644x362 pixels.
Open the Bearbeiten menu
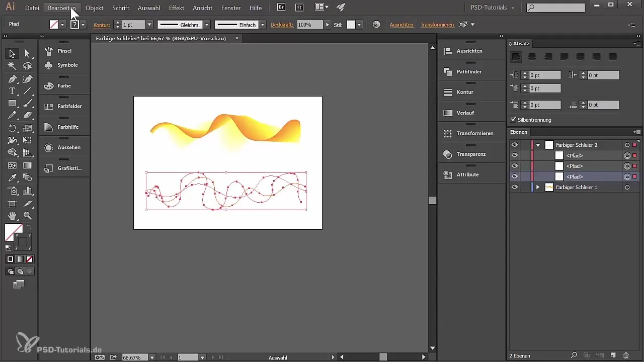62,8
